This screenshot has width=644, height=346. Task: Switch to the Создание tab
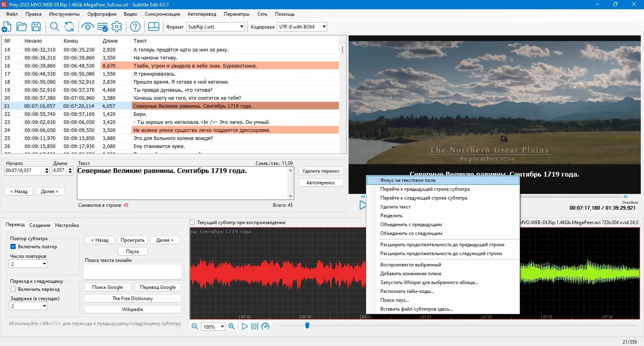(x=40, y=225)
